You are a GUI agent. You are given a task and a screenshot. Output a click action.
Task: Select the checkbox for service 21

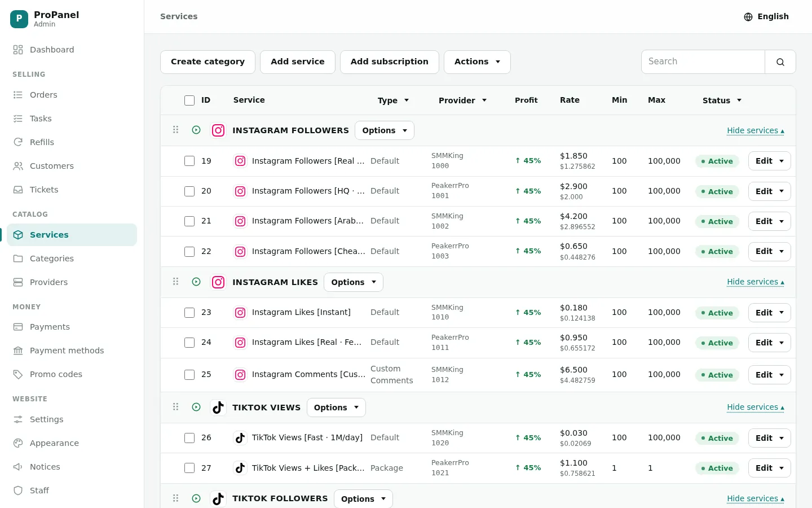tap(189, 221)
